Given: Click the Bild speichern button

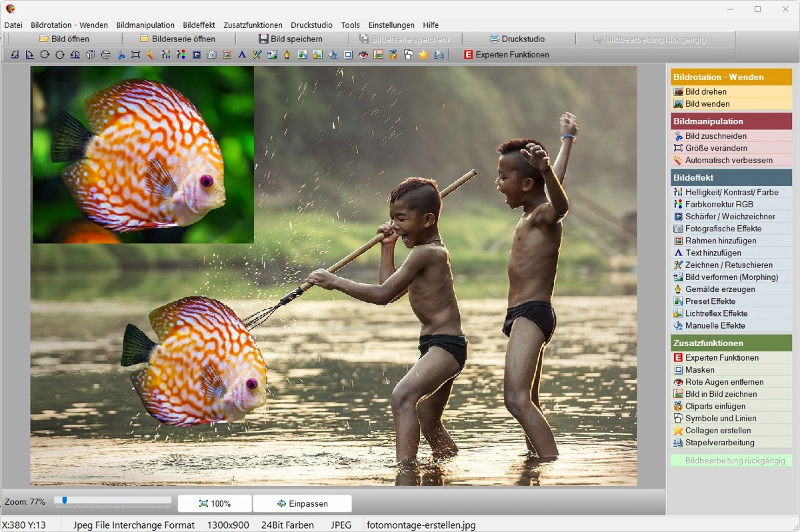Looking at the screenshot, I should pos(291,39).
